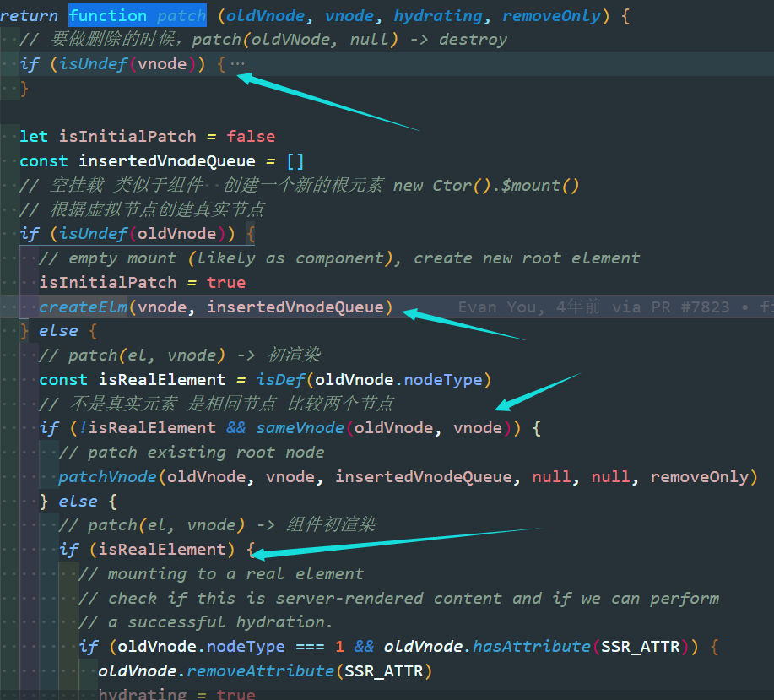Screen dimensions: 774x700
Task: Click the 'hasAttribute' method call
Action: [531, 647]
